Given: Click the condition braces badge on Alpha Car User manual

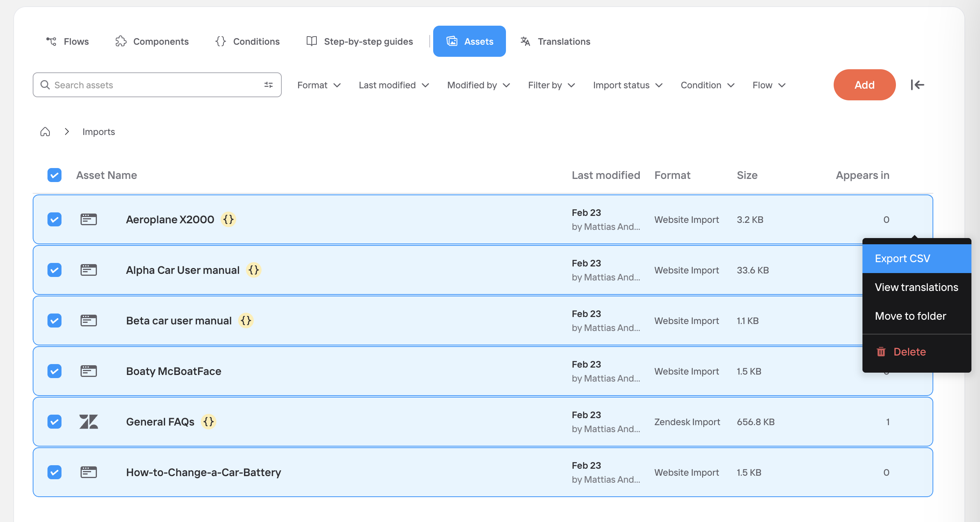Looking at the screenshot, I should [254, 270].
